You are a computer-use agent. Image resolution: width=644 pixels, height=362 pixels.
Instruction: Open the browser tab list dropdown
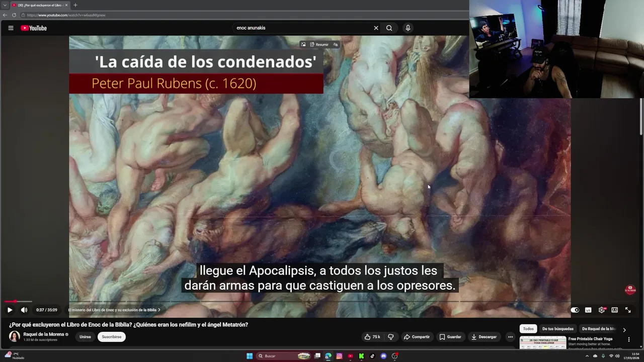5,5
